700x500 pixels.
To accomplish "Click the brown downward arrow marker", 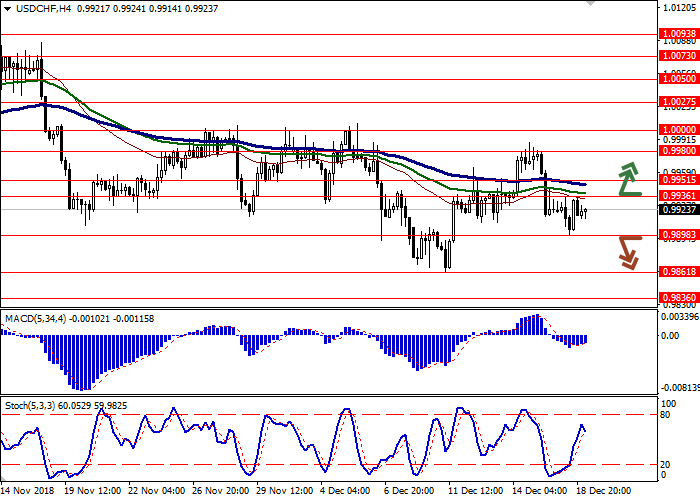I will coord(628,252).
